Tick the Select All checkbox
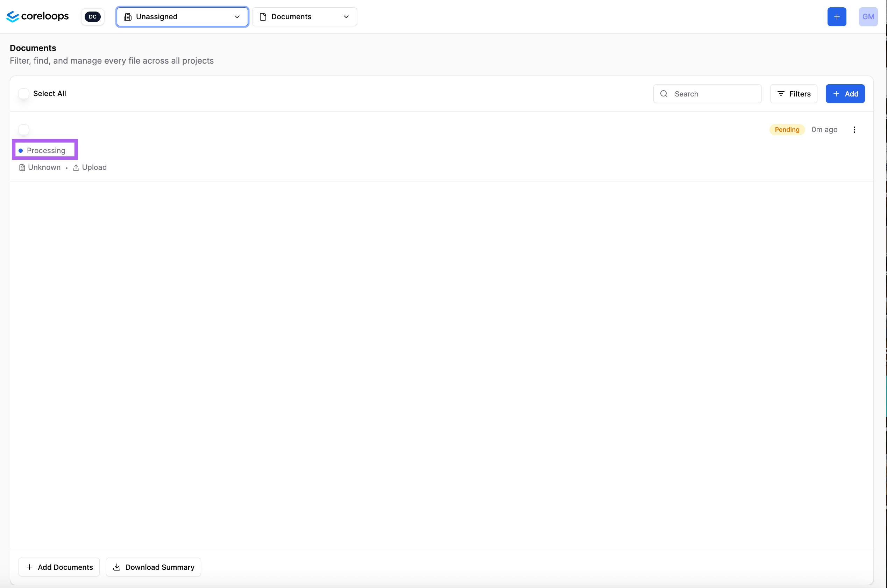 pos(24,94)
